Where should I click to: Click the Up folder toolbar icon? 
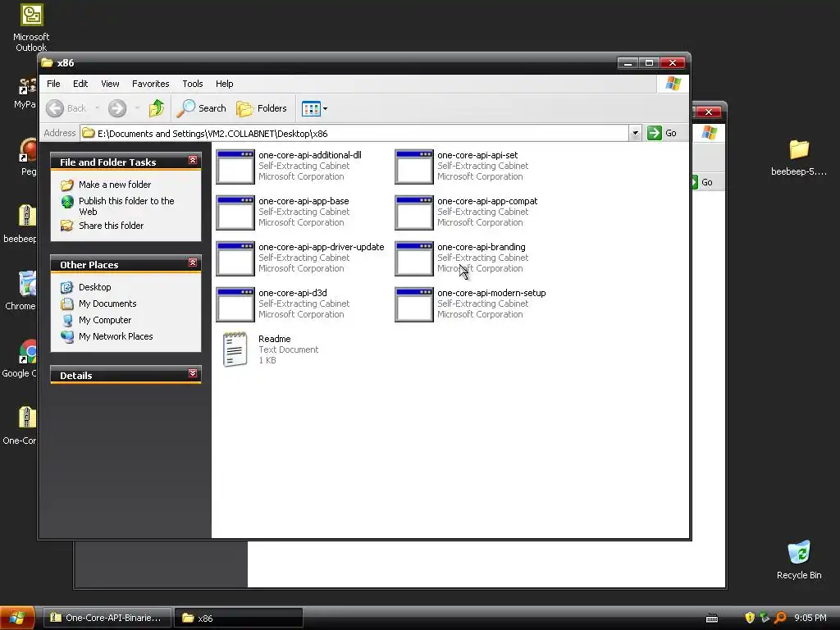pos(157,108)
